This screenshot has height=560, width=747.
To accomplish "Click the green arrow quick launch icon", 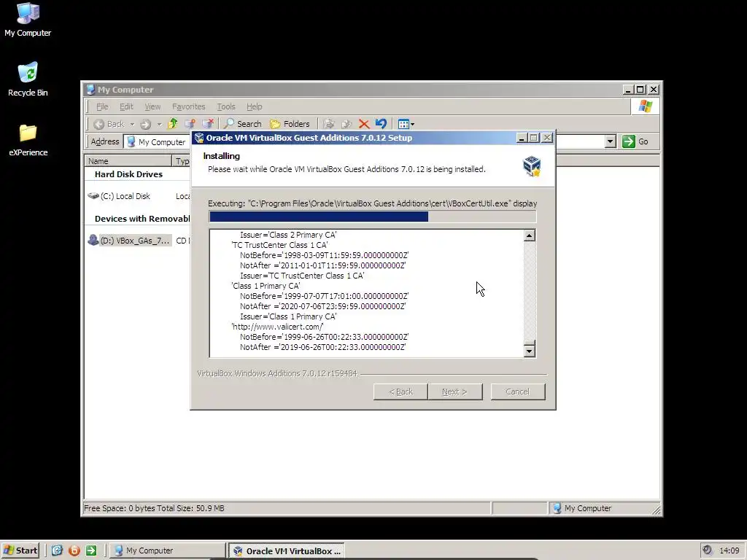I will coord(91,551).
